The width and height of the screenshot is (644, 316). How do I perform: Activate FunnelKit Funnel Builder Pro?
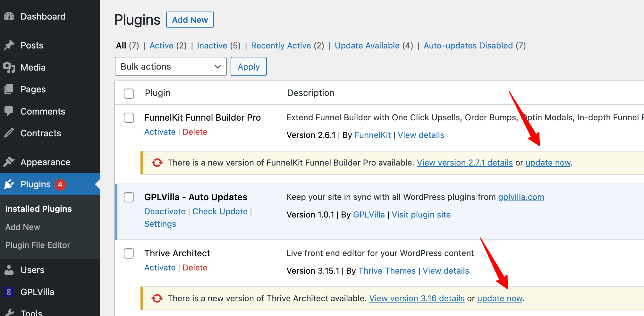tap(160, 132)
